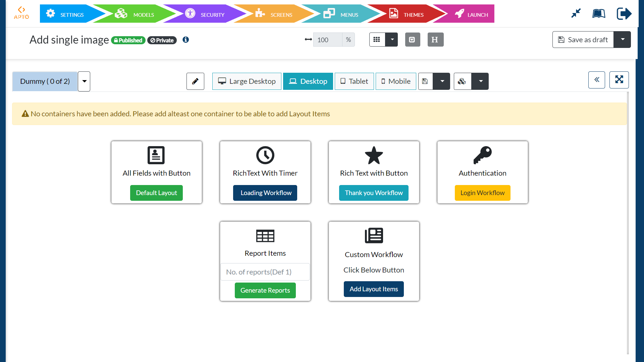
Task: Click the No. of reports input field
Action: [265, 272]
